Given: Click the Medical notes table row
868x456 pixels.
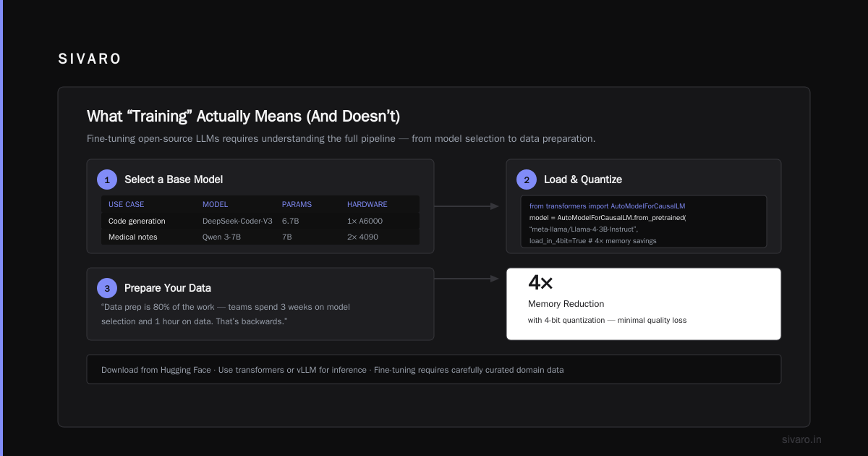Looking at the screenshot, I should tap(260, 237).
